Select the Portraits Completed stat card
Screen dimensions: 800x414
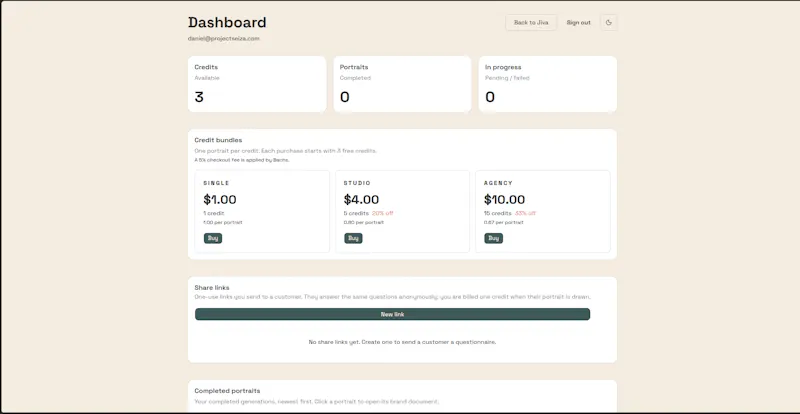point(402,84)
